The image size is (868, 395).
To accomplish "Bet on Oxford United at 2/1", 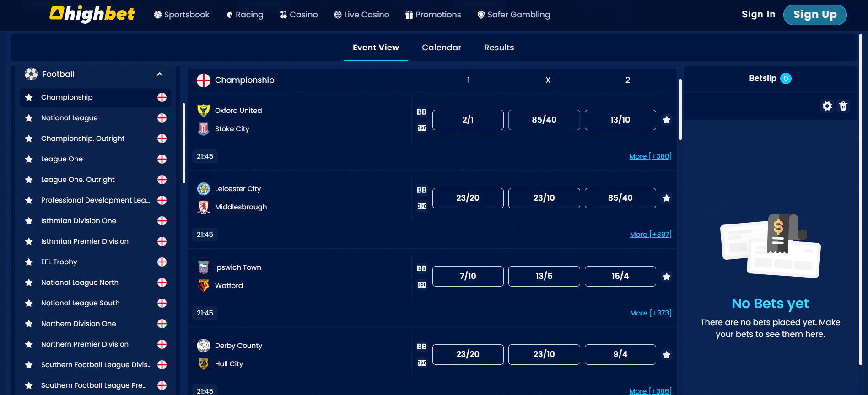I will 468,120.
